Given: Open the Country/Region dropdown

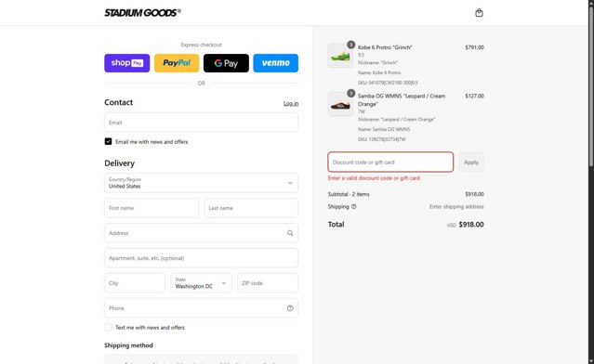Looking at the screenshot, I should point(201,183).
